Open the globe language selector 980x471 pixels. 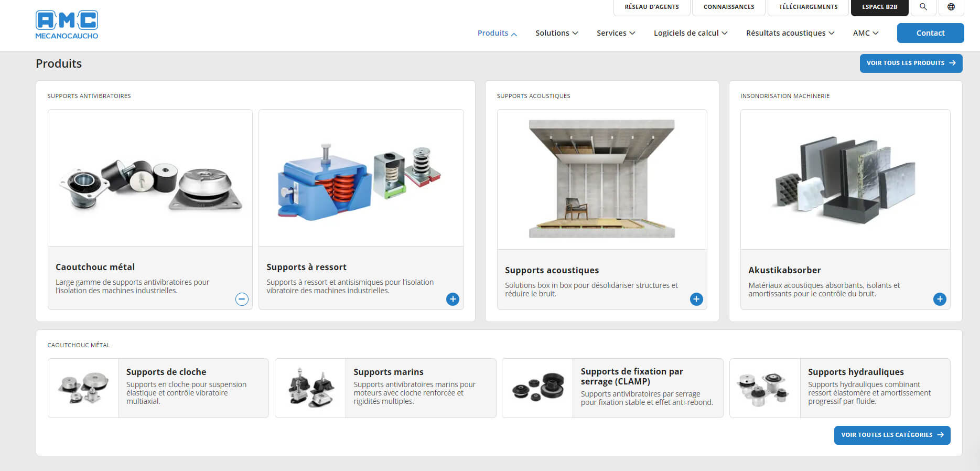tap(951, 7)
